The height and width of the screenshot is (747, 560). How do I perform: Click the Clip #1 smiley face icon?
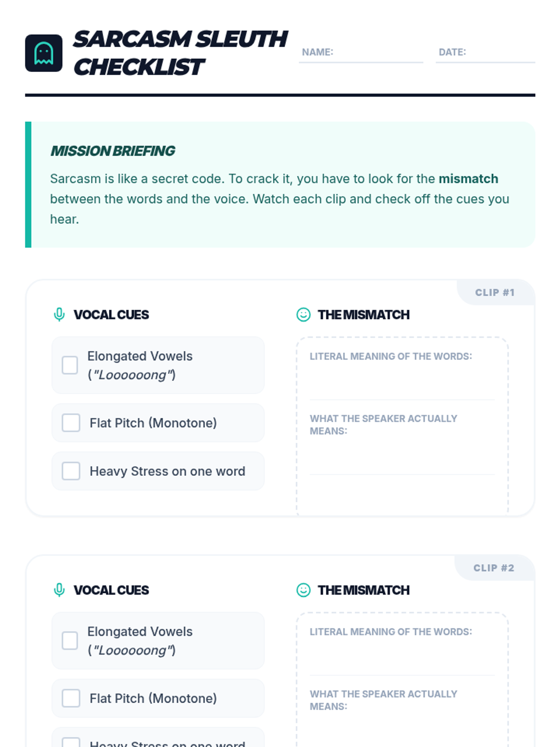point(303,315)
